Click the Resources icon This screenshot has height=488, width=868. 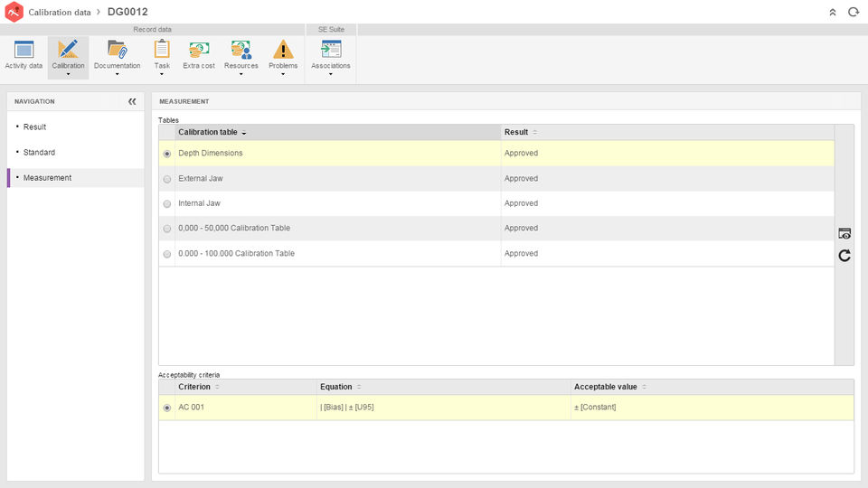point(241,50)
